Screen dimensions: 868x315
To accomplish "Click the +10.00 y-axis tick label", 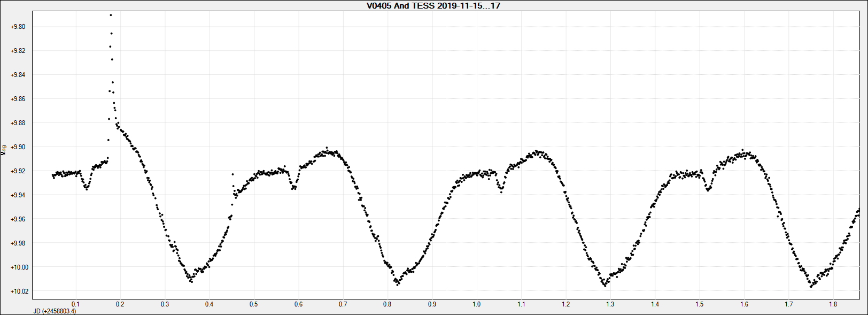I will coord(18,267).
